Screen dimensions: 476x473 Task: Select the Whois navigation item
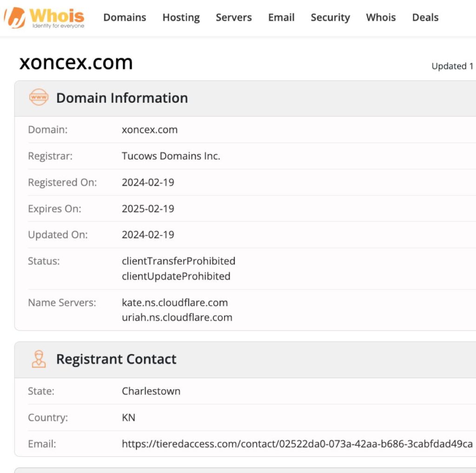[x=381, y=17]
